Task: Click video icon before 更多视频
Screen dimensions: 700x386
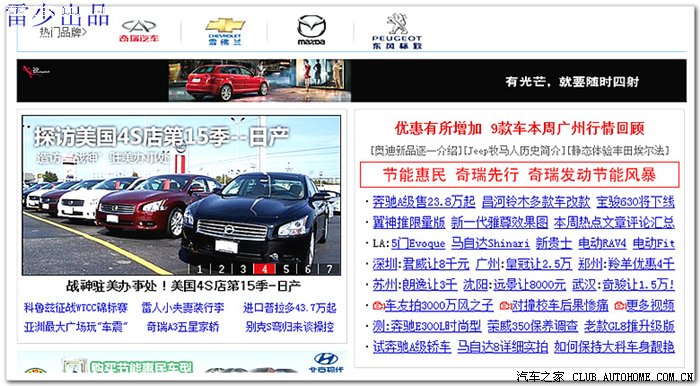Action: tap(620, 306)
